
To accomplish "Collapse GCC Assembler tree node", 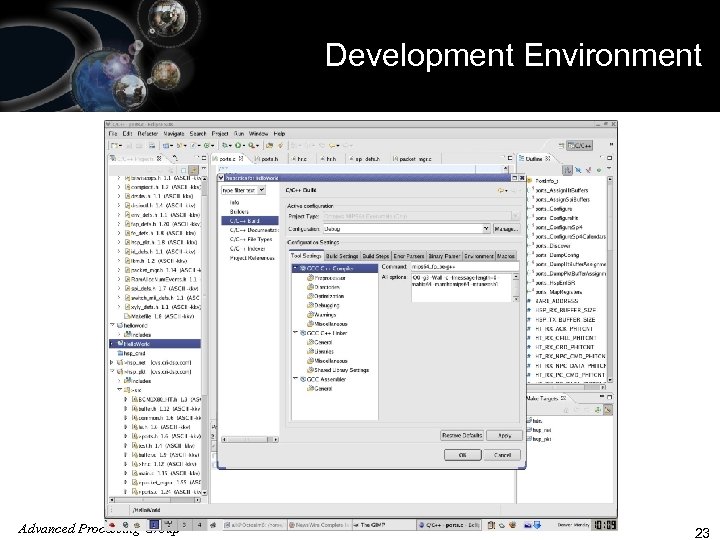I will pos(295,379).
